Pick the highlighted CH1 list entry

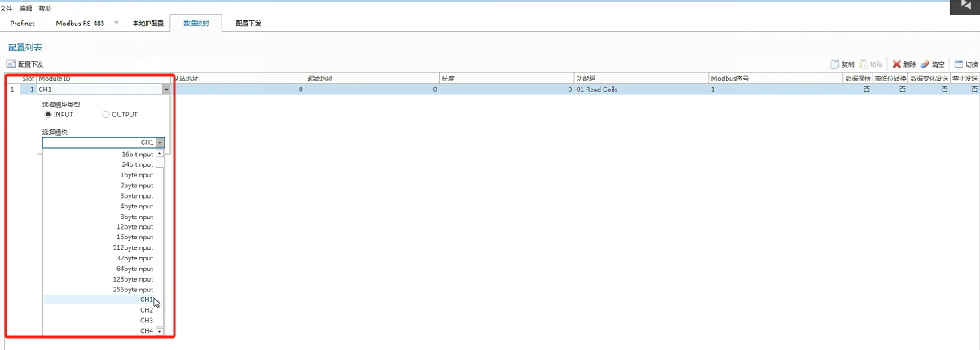[x=99, y=300]
